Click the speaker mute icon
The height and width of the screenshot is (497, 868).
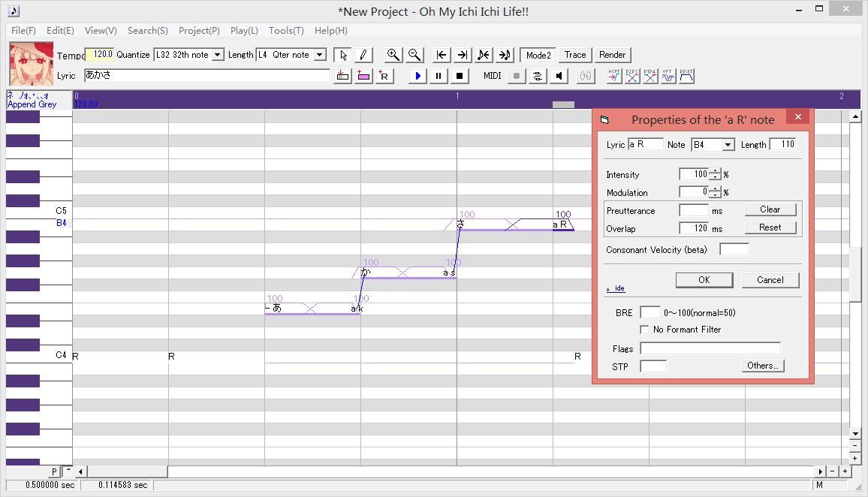pos(559,76)
